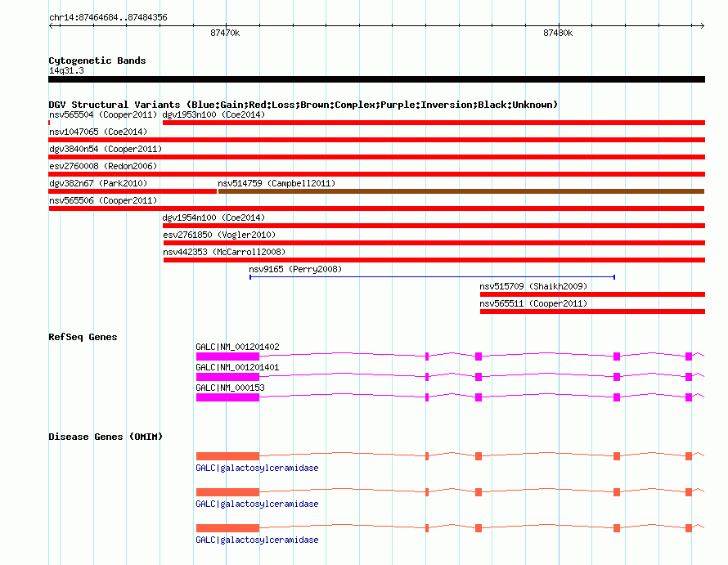
Task: Open the GALC|NM_001201402 transcript label
Action: point(237,347)
